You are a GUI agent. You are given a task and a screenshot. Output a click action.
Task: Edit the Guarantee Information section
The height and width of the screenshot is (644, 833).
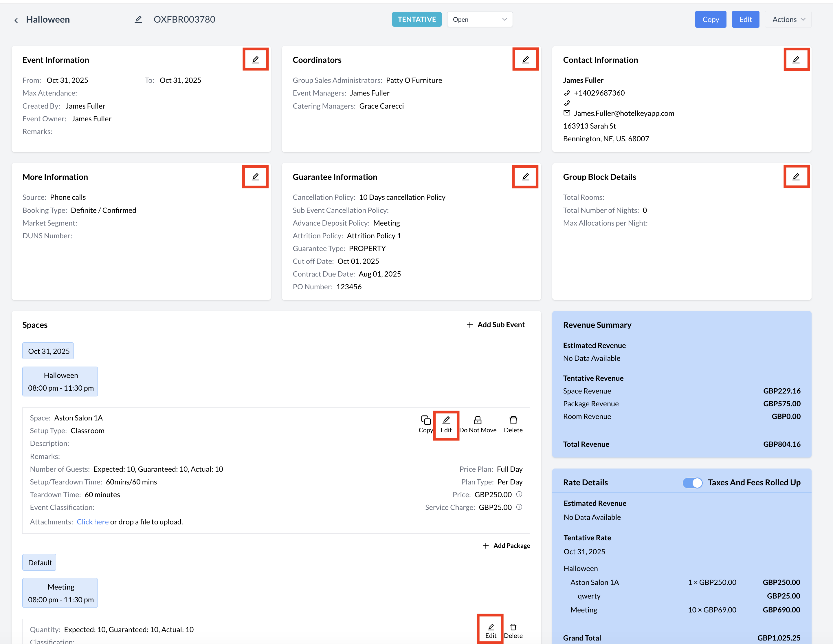pyautogui.click(x=525, y=177)
